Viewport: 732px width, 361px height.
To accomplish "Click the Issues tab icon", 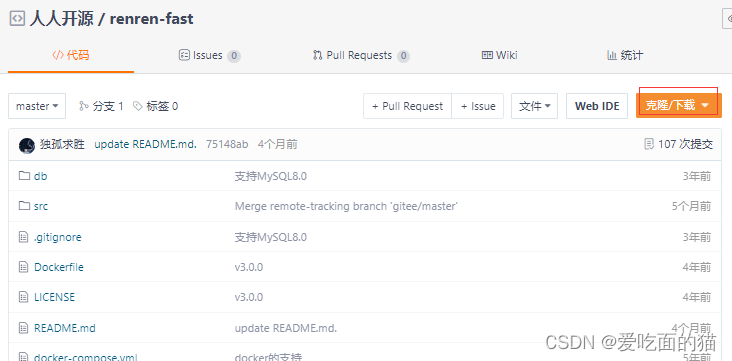I will 184,56.
